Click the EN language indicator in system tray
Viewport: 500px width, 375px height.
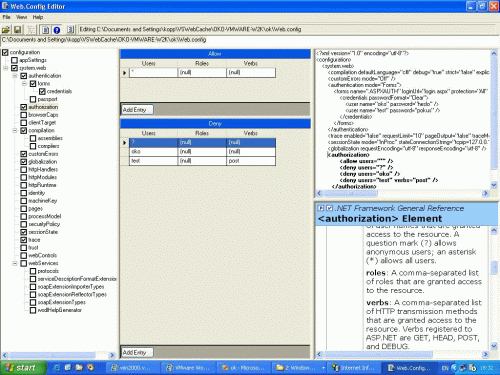pos(445,368)
